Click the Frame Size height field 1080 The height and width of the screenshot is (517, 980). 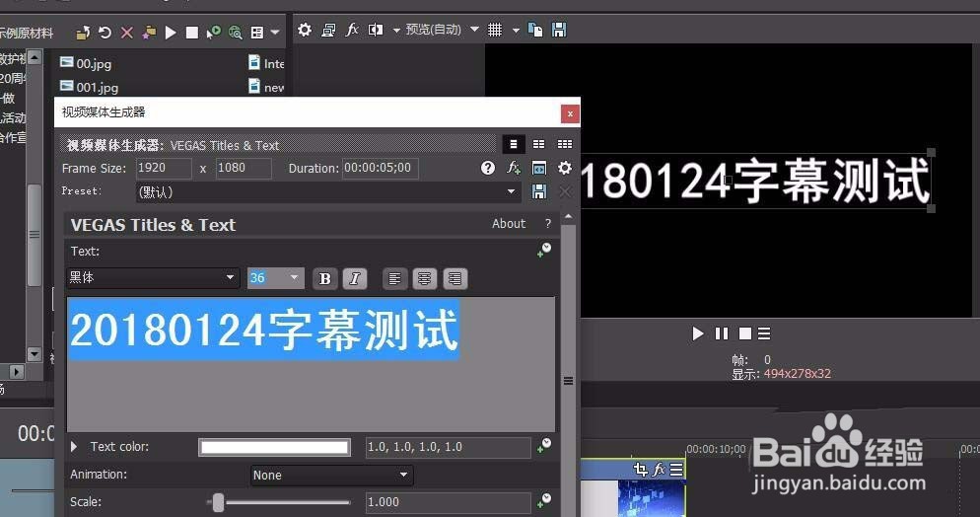[x=244, y=168]
